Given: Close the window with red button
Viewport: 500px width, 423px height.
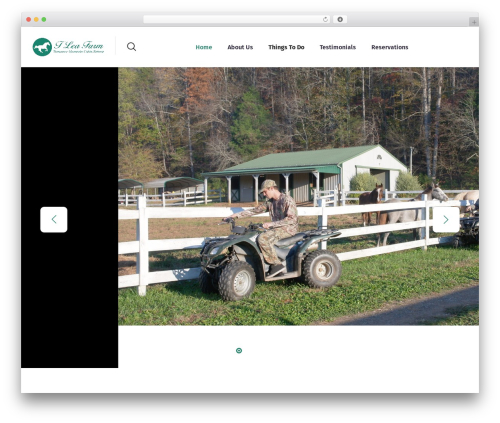Looking at the screenshot, I should (29, 19).
